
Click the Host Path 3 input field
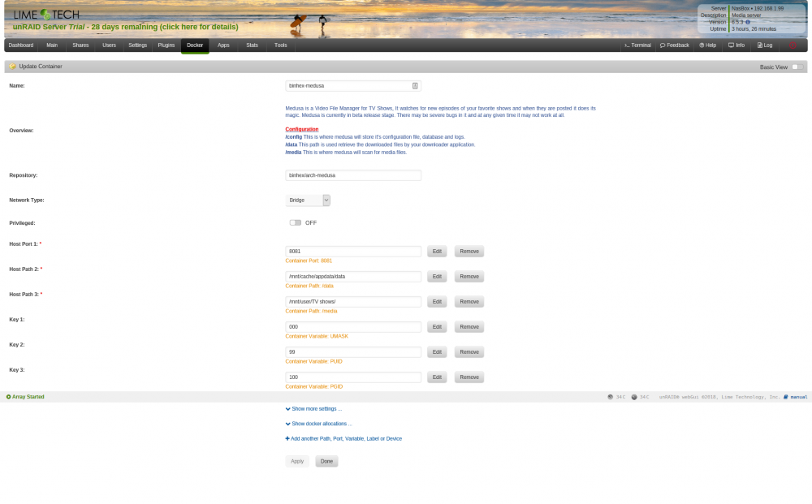point(353,302)
